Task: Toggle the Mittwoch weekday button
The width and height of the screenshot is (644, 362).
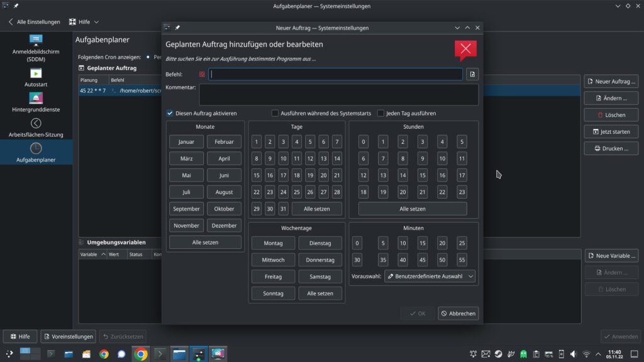Action: (x=273, y=260)
